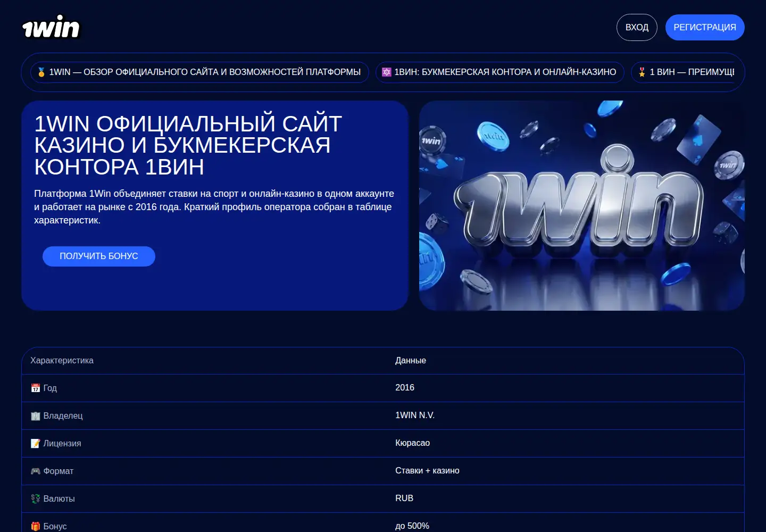Click the РЕГИСТРАЦИЯ button
The height and width of the screenshot is (532, 766).
tap(705, 27)
